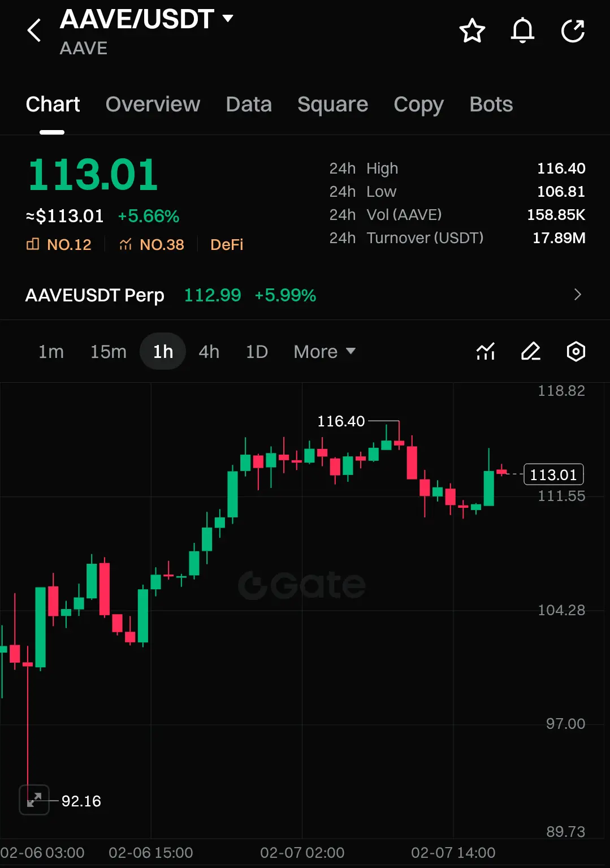Select the 1D timeframe
610x868 pixels.
[257, 352]
